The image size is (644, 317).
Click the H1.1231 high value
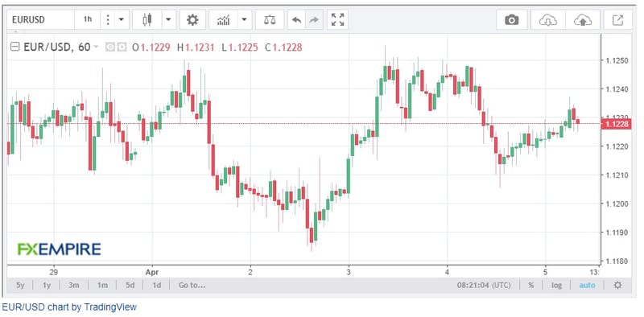coord(196,47)
